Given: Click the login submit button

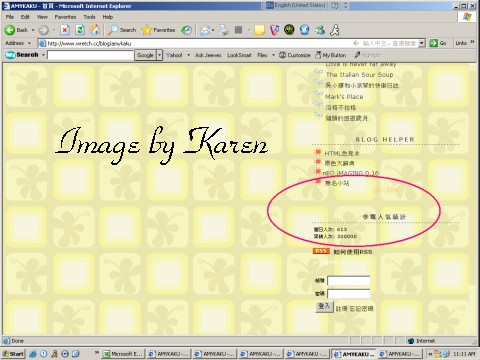Looking at the screenshot, I should (324, 306).
